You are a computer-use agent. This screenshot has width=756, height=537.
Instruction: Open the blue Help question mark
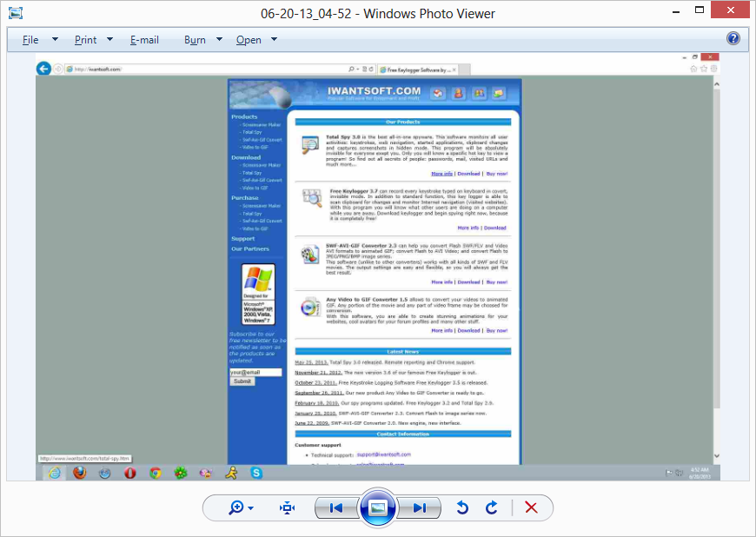tap(733, 39)
